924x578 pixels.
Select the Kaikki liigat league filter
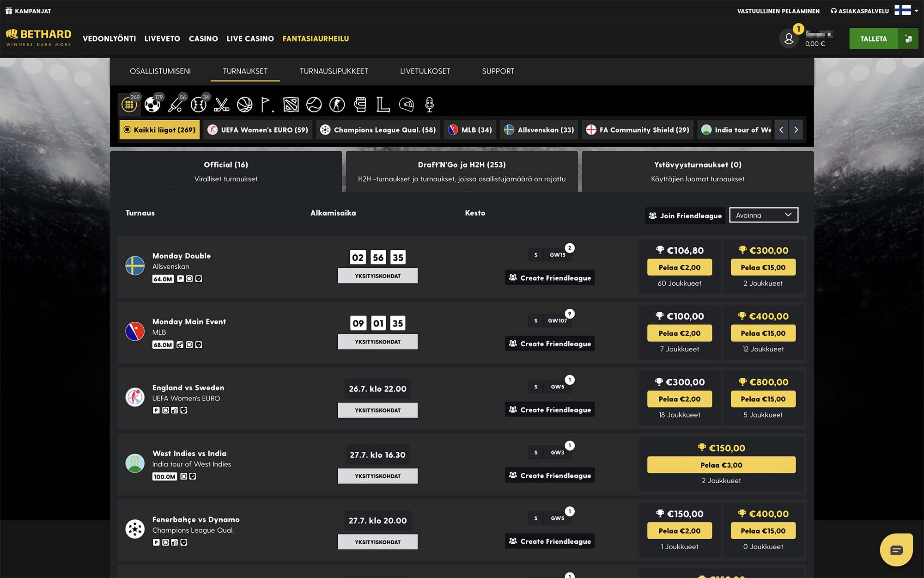(x=159, y=130)
